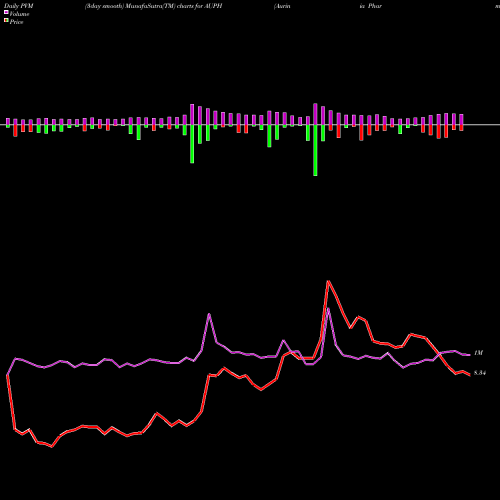Click the highest peak of red price line
Image resolution: width=500 pixels, height=500 pixels.
[328, 282]
